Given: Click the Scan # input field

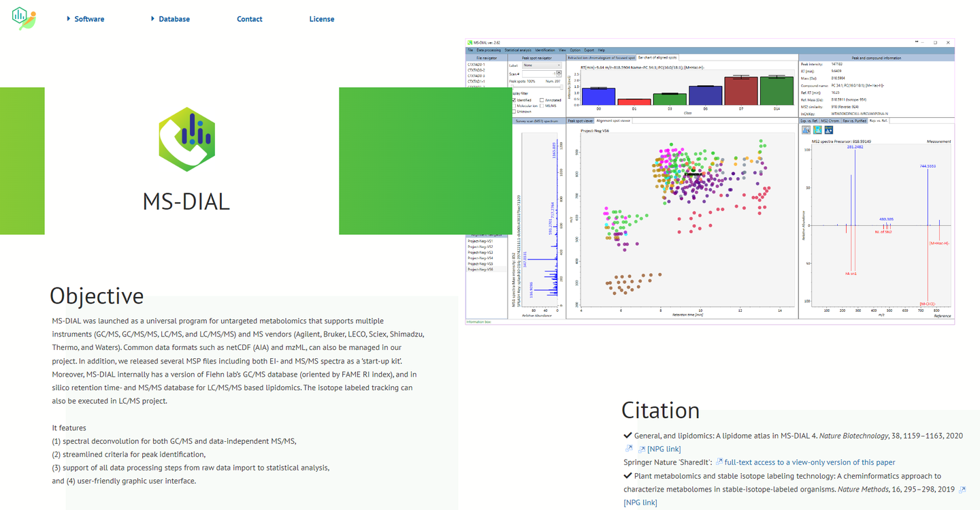Looking at the screenshot, I should pos(540,74).
